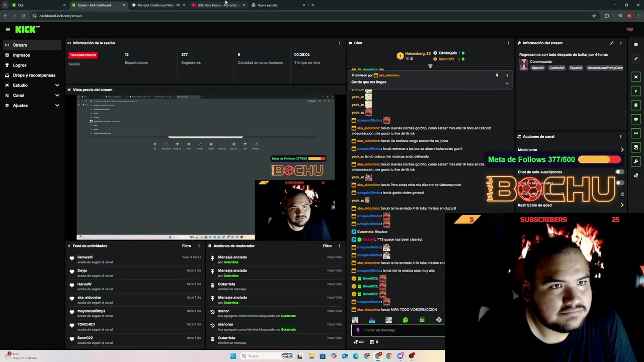Open Heisenberg_32 profile in chat leaderboard
This screenshot has width=644, height=362.
tap(418, 53)
